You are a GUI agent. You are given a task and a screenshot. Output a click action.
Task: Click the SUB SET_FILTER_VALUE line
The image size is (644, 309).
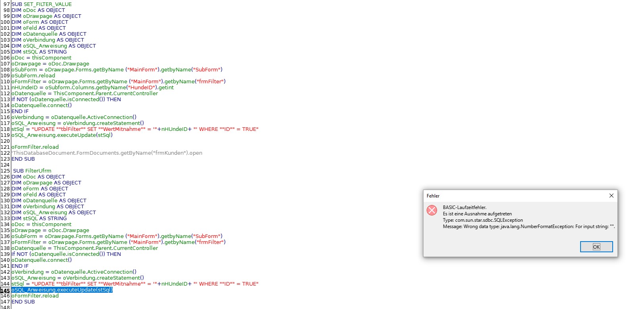42,4
